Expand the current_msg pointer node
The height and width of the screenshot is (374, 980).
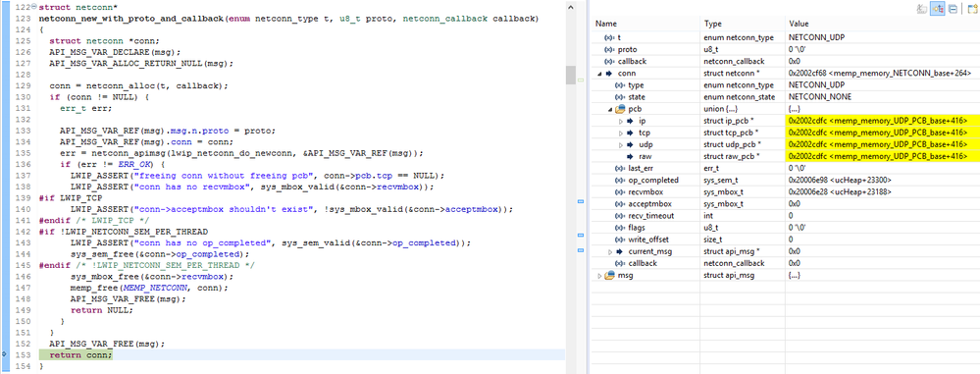(610, 251)
